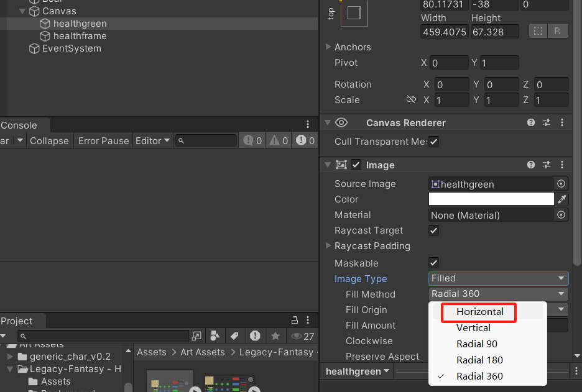Toggle Console warnings counter
Image resolution: width=582 pixels, height=392 pixels.
tap(279, 141)
